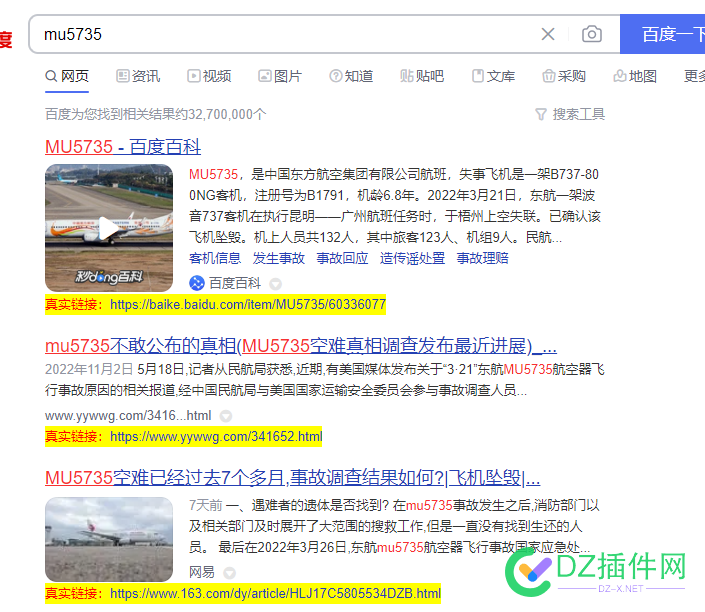
Task: Expand the dropdown beside 百度百科 source
Action: 275,284
